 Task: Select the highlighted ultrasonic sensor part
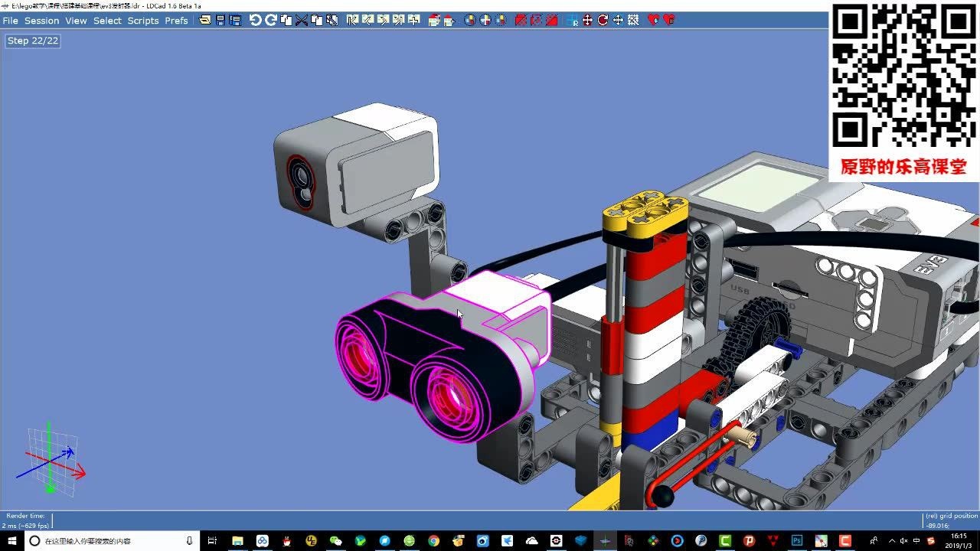(x=436, y=360)
